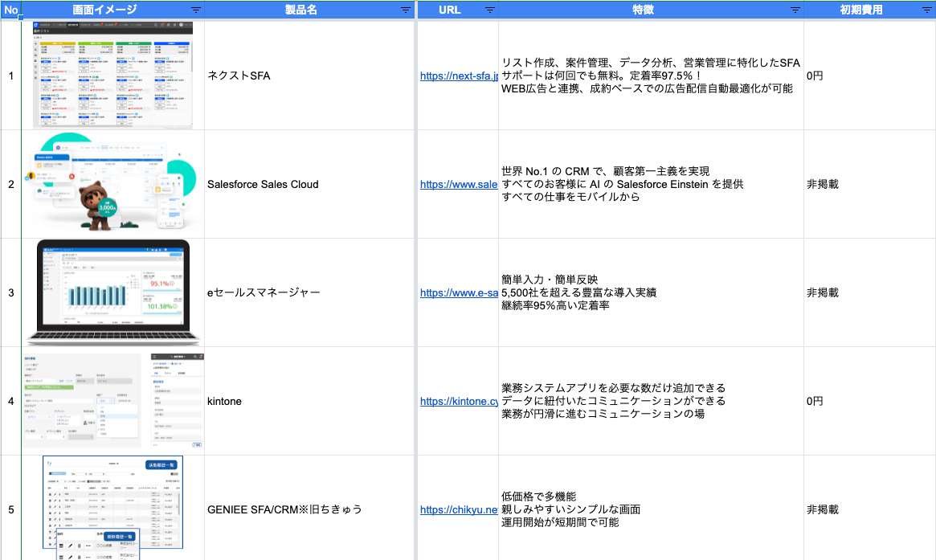Open filter dropdown for URL column
This screenshot has height=560, width=936.
pyautogui.click(x=489, y=10)
